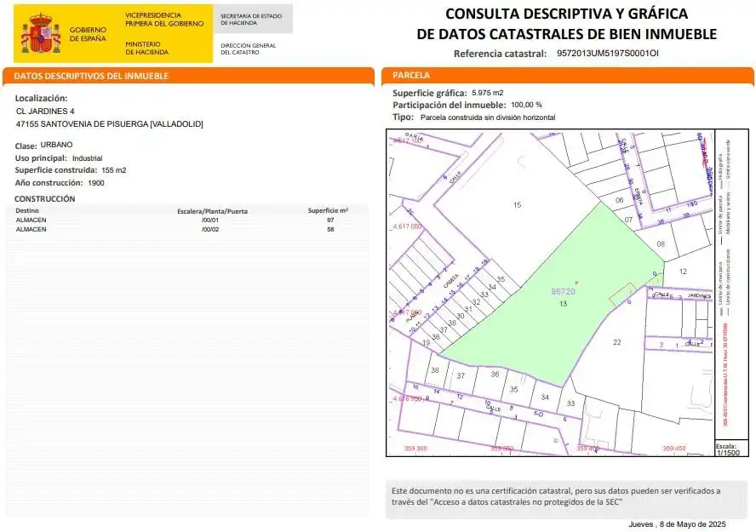Click the 'GOBIERNO DE ESPAÑA' text
The width and height of the screenshot is (756, 532).
click(x=88, y=34)
